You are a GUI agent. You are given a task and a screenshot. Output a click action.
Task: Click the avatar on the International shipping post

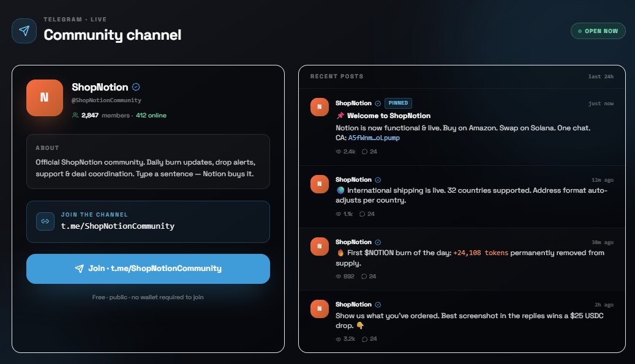(x=320, y=184)
